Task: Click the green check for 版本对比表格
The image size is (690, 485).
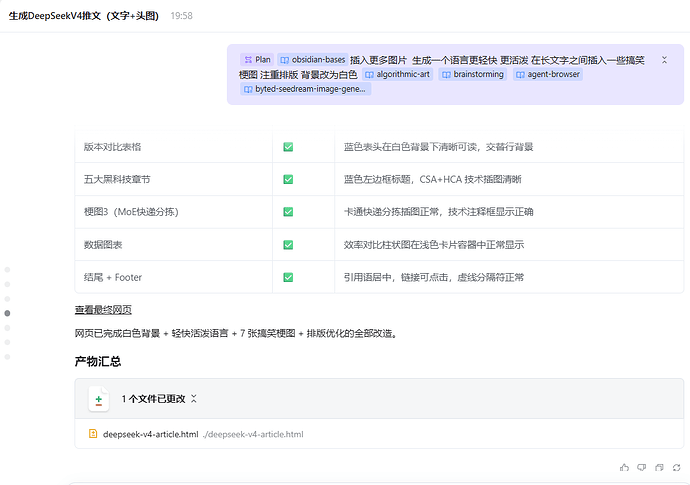Action: click(x=288, y=147)
